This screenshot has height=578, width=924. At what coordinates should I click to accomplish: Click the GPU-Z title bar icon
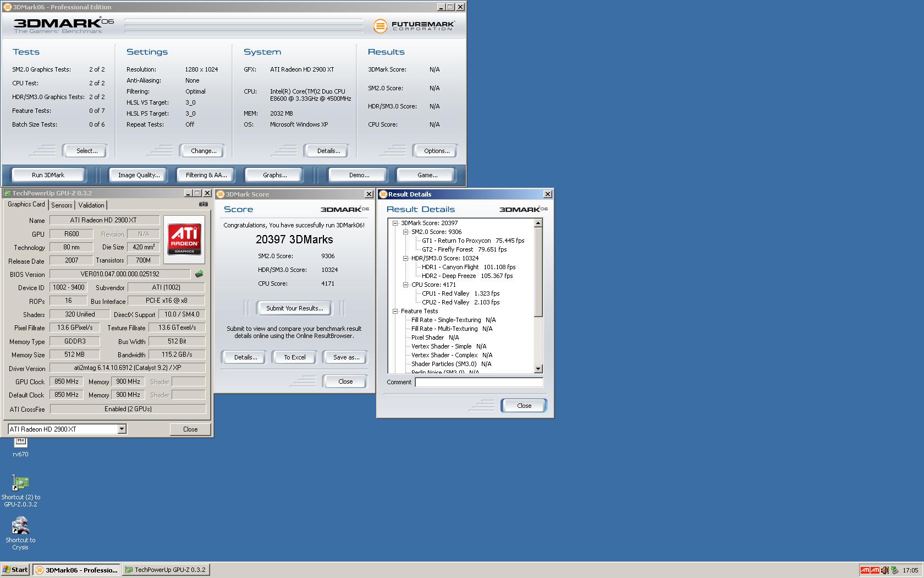click(7, 193)
